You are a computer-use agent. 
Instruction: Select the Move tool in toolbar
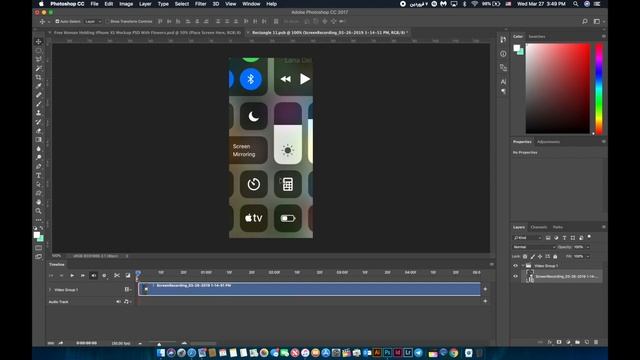(x=38, y=42)
